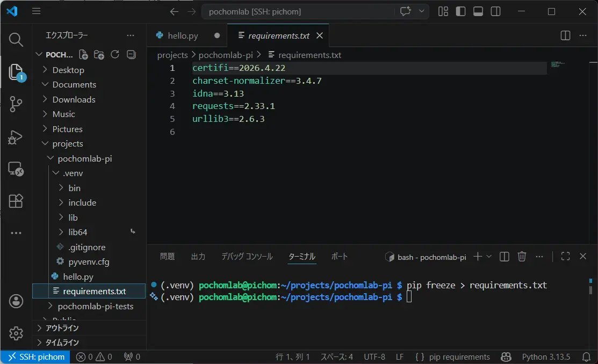The height and width of the screenshot is (364, 598).
Task: Open Source Control view
Action: click(16, 104)
